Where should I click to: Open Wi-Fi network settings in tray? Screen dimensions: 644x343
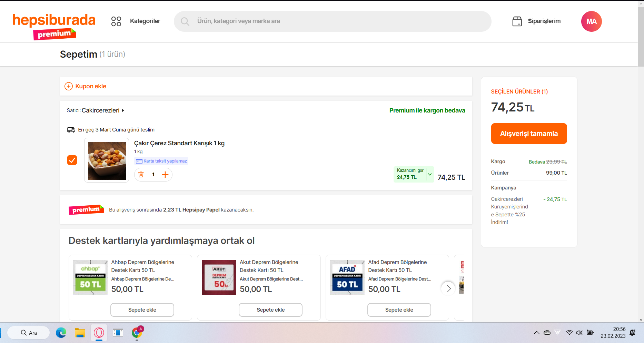(569, 333)
